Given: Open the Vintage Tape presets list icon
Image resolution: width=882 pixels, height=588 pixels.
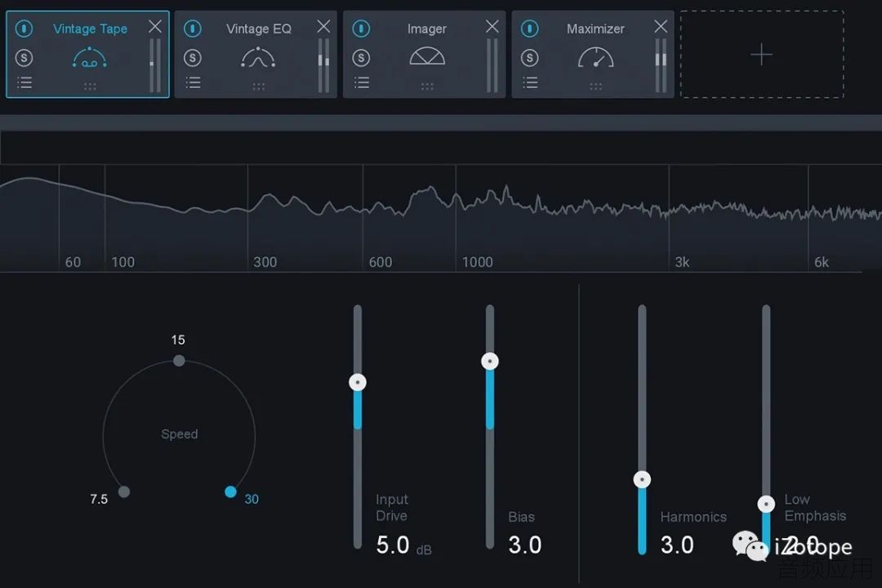Looking at the screenshot, I should tap(24, 82).
